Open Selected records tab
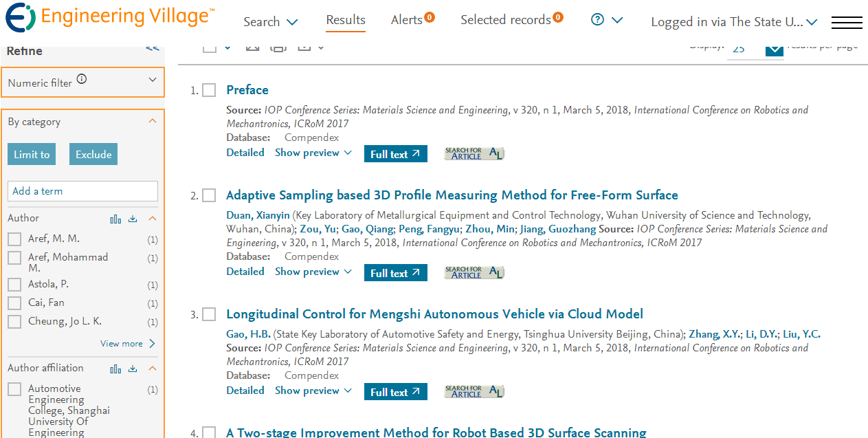868x438 pixels. coord(512,20)
